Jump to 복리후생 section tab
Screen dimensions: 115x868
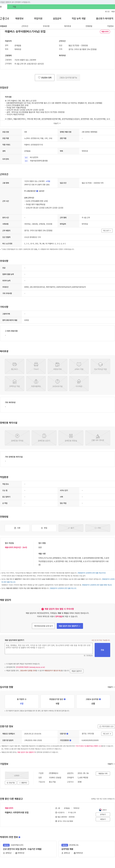(x=67, y=26)
